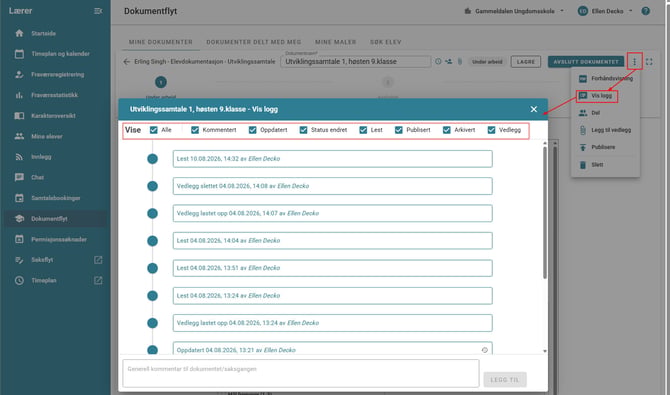
Task: Select Publisere in options menu
Action: click(x=605, y=147)
